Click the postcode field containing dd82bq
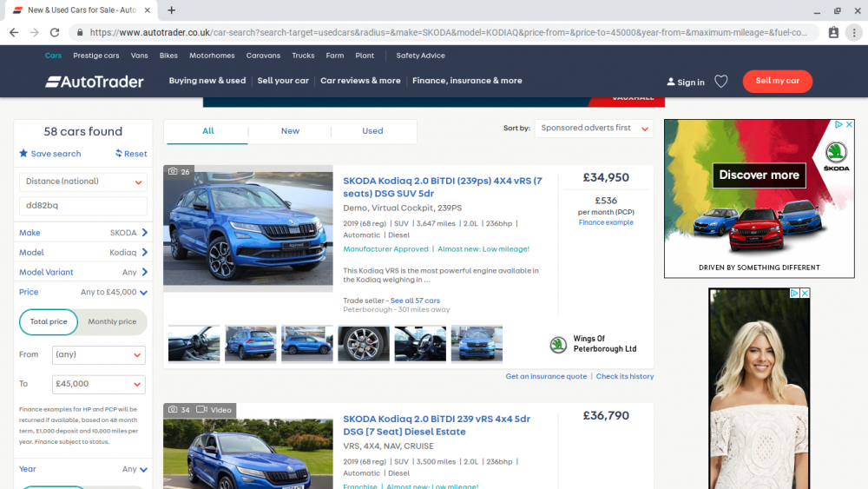 click(83, 206)
